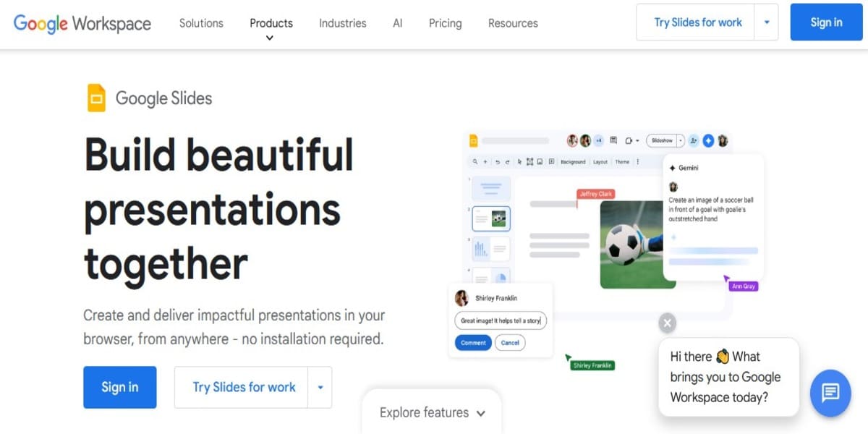
Task: Select the second slide thumbnail in the filmstrip
Action: (490, 218)
